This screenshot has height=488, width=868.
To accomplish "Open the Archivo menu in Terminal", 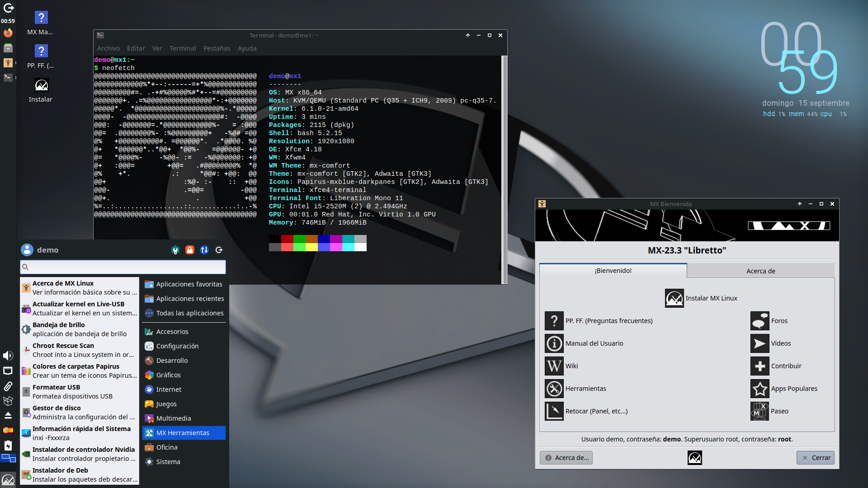I will click(x=108, y=48).
